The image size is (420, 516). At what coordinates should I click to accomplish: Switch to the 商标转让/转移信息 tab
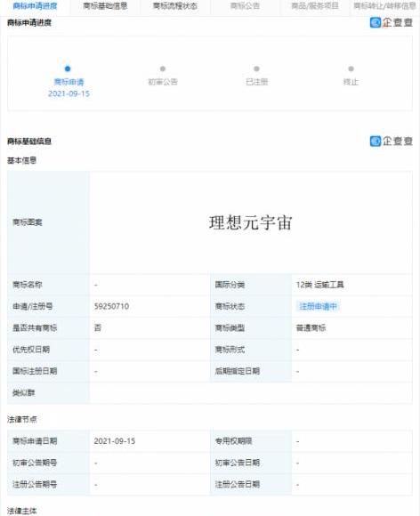(x=384, y=6)
